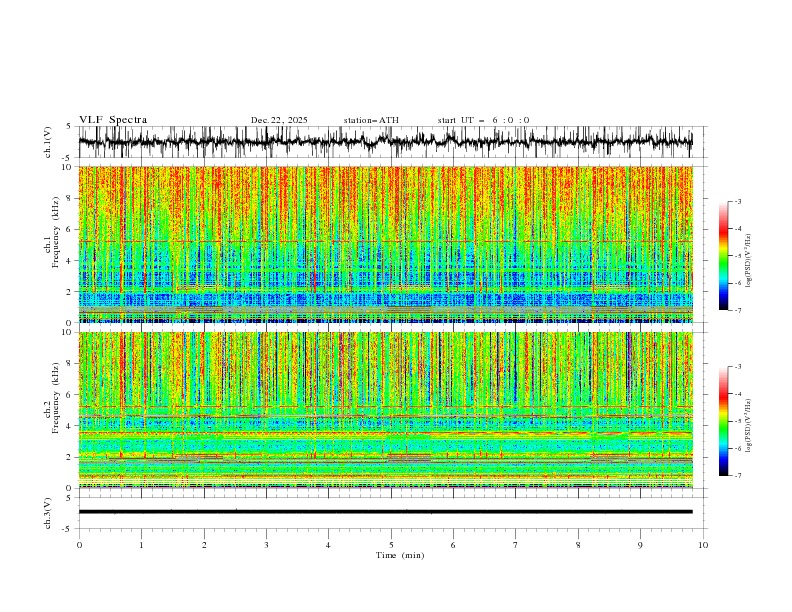Click the 'Time (min)' axis label
This screenshot has height=612, width=792.
tap(400, 555)
